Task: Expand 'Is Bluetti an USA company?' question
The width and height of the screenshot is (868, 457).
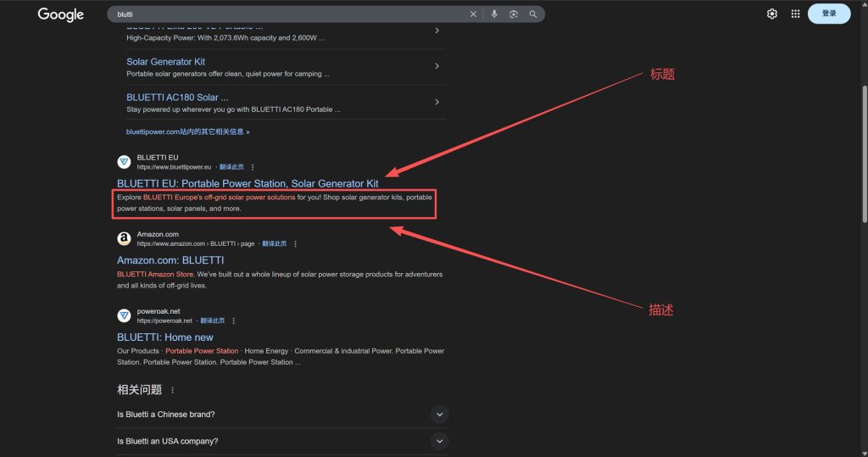Action: [439, 441]
